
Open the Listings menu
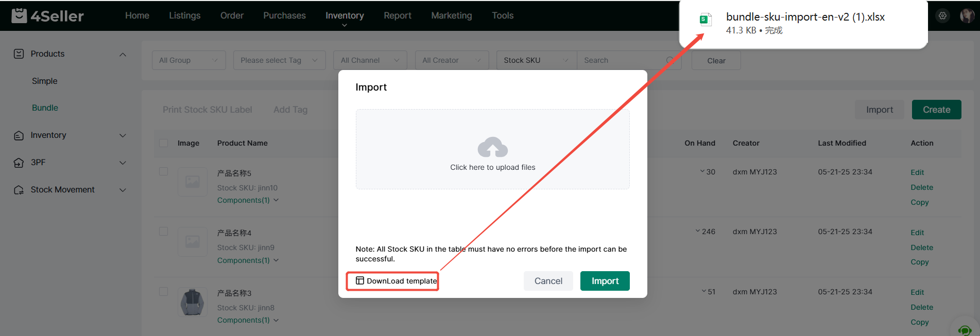pos(185,15)
